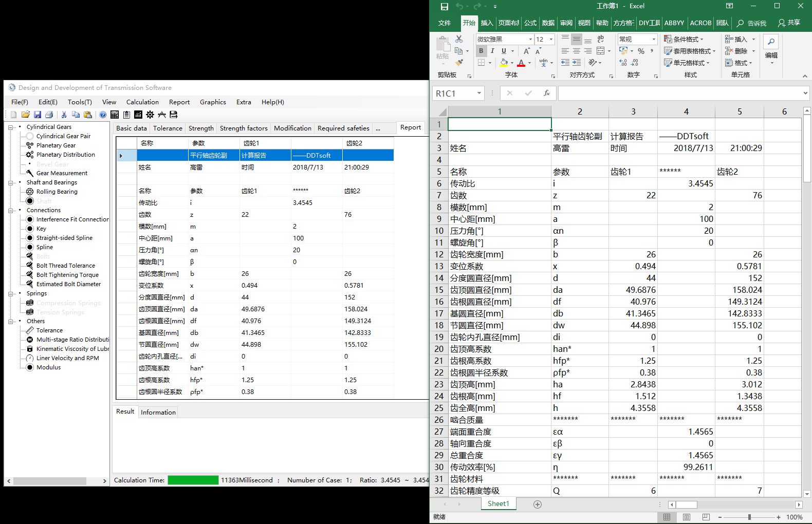
Task: Click the Print icon in DDTsoft toolbar
Action: click(49, 115)
